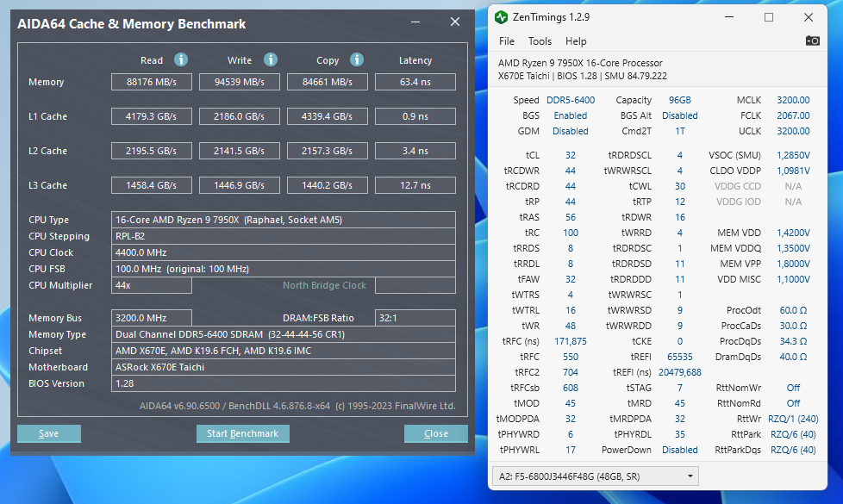Click the tREFI value 65535
This screenshot has height=504, width=843.
tap(679, 357)
